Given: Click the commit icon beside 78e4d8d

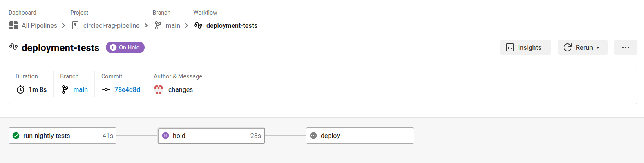Looking at the screenshot, I should [106, 89].
